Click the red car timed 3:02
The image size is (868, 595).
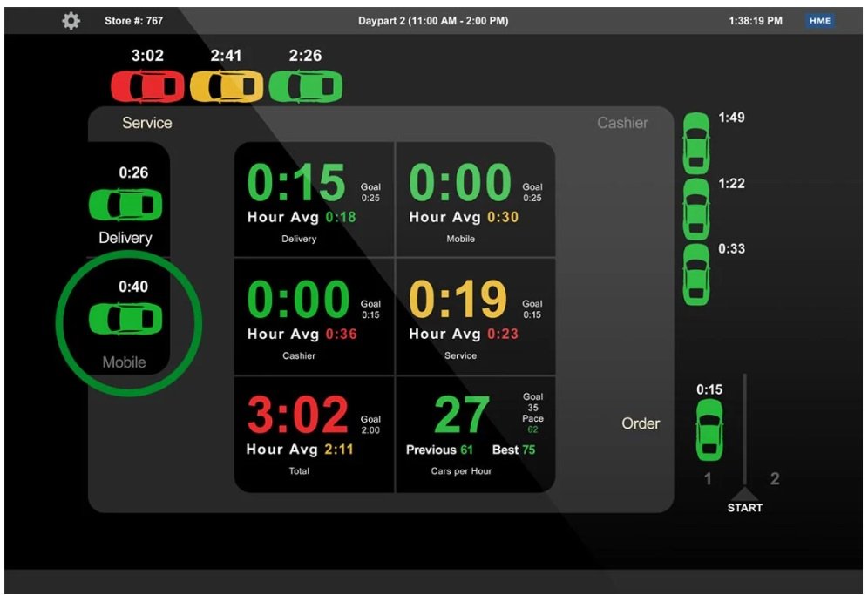147,87
